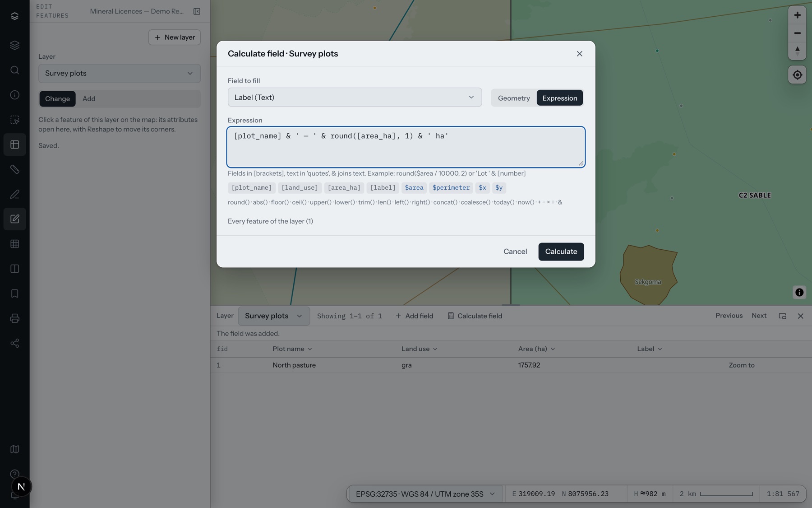Open the share sidebar icon

[x=14, y=343]
